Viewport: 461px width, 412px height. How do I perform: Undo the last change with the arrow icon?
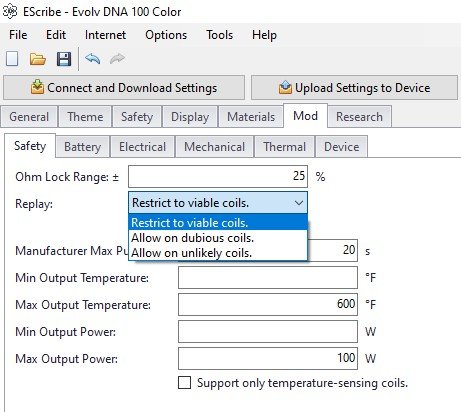[x=93, y=59]
